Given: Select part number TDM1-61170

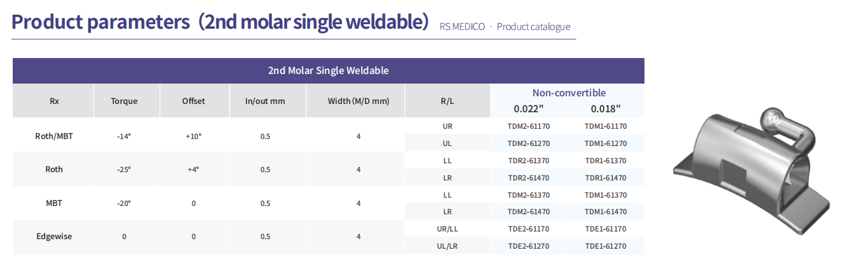Looking at the screenshot, I should point(606,126).
